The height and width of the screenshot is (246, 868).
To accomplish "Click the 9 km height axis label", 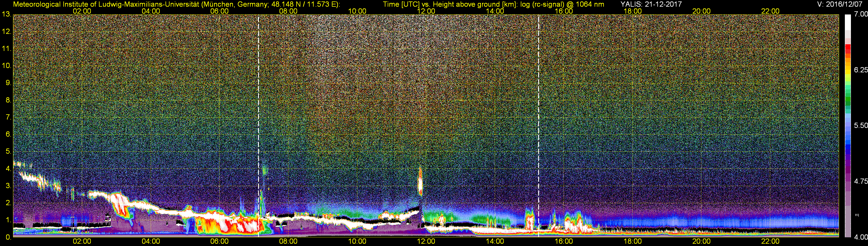I will point(8,83).
